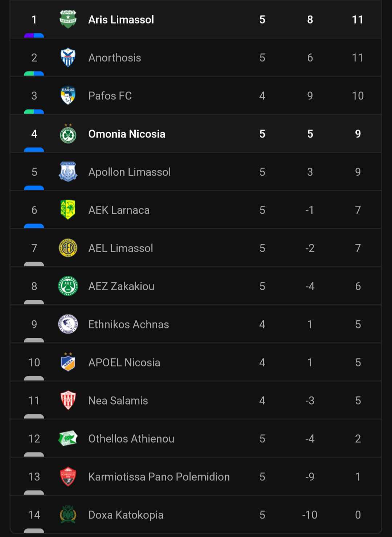Viewport: 392px width, 537px height.
Task: Click the Karmiotissa Pano Polemidion red crest
Action: pyautogui.click(x=68, y=476)
